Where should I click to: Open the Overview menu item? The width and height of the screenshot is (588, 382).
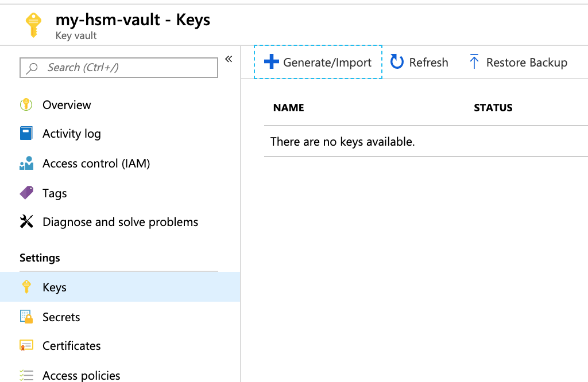pyautogui.click(x=67, y=105)
